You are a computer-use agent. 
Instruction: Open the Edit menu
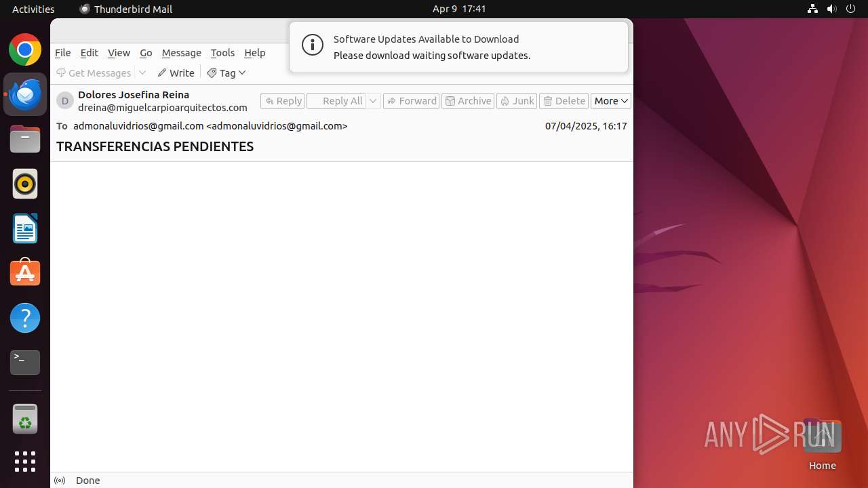89,53
